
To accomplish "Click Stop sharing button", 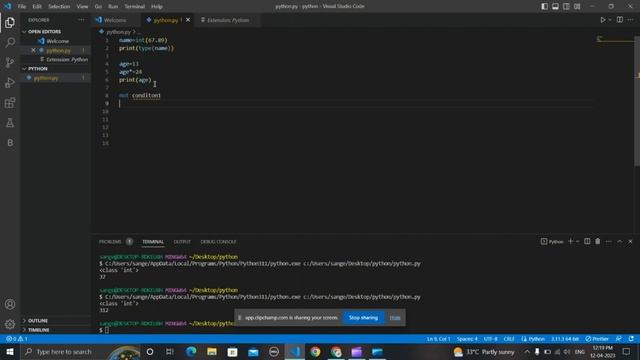I will pyautogui.click(x=363, y=318).
